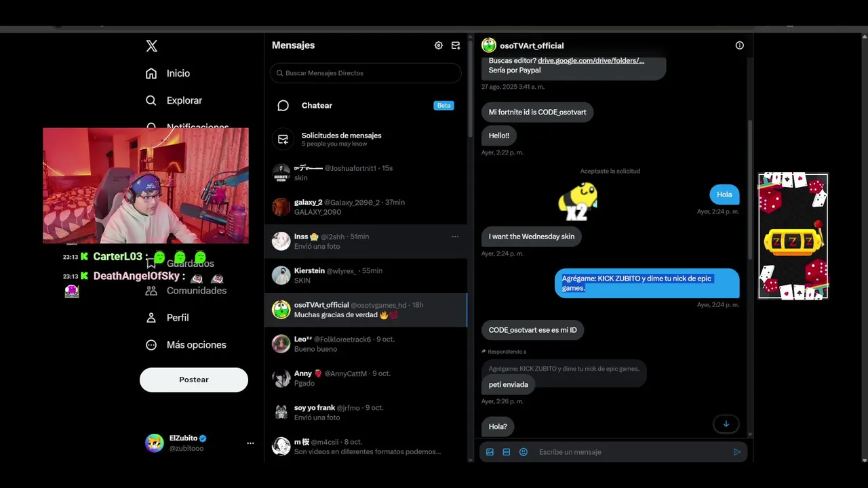The image size is (868, 488).
Task: Click the Perfil person icon
Action: coord(151,318)
